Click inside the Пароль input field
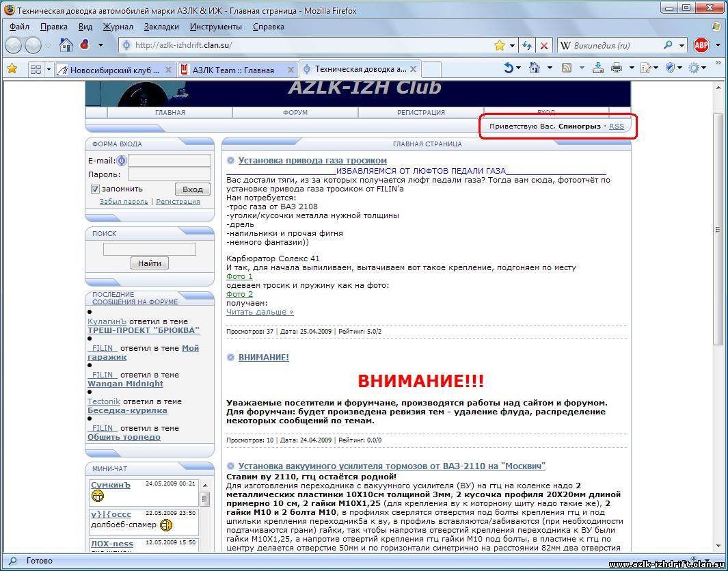This screenshot has width=728, height=571. (170, 174)
